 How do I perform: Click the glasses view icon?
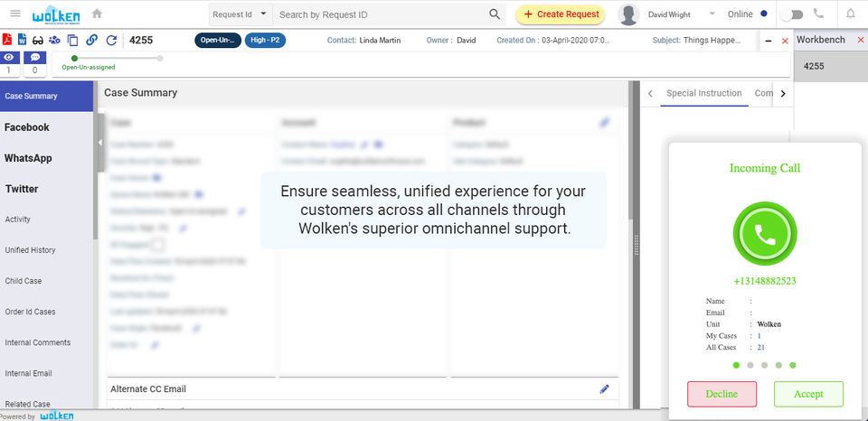(38, 41)
